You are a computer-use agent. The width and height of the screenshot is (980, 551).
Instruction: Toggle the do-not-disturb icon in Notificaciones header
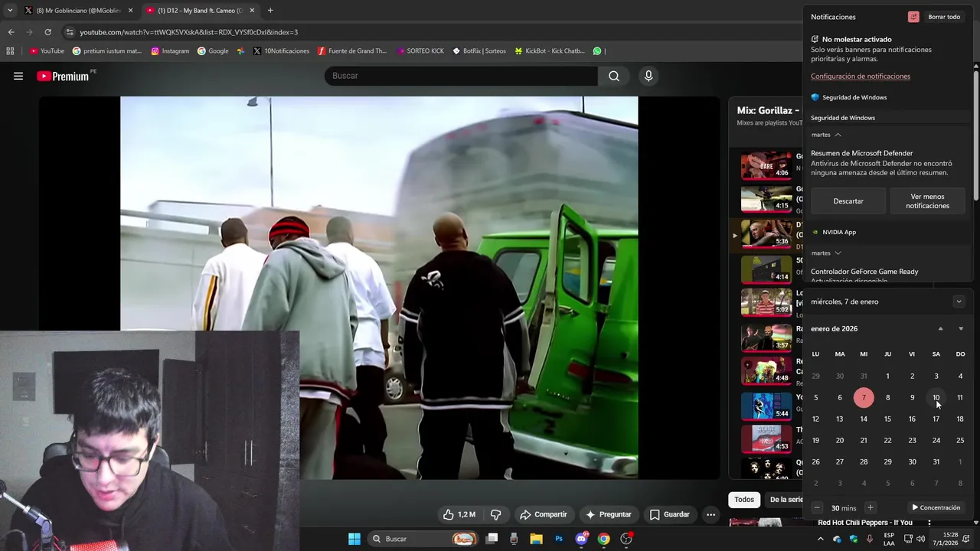(x=913, y=17)
